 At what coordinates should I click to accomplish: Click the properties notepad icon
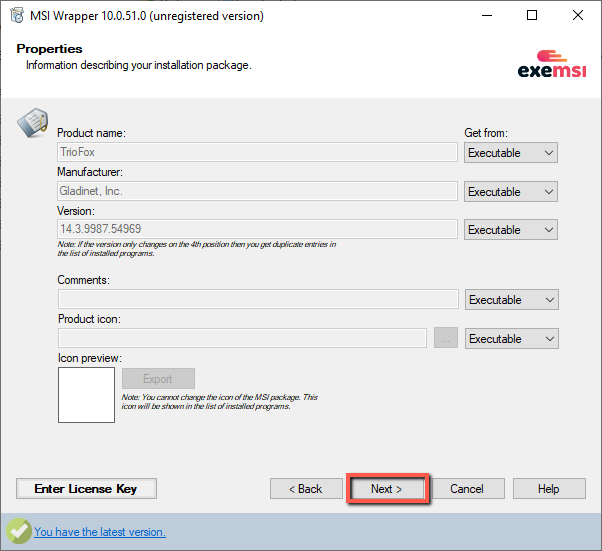33,122
